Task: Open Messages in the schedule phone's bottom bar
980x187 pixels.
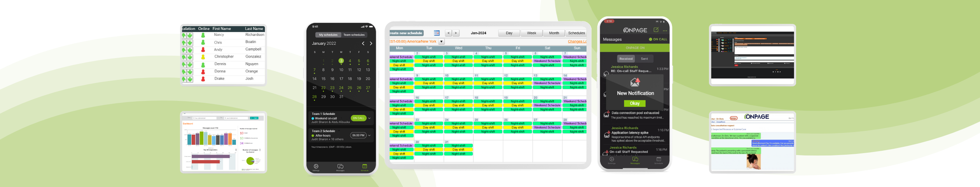Action: (x=340, y=168)
